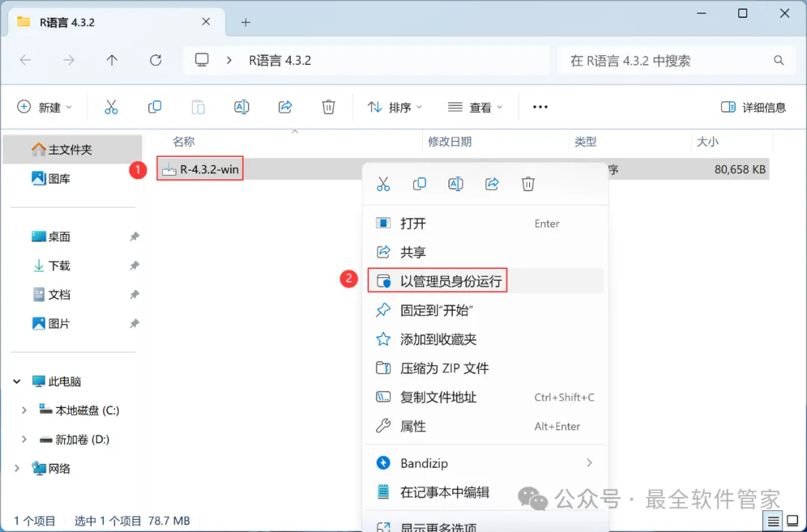Click Rename icon in the context menu
Viewport: 807px width, 532px height.
(456, 184)
